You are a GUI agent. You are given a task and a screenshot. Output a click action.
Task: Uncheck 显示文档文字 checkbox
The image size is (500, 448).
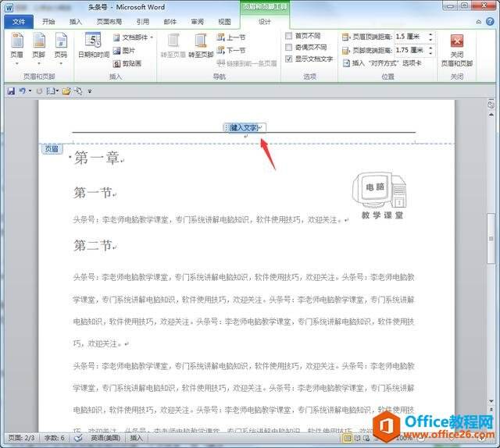pos(288,59)
